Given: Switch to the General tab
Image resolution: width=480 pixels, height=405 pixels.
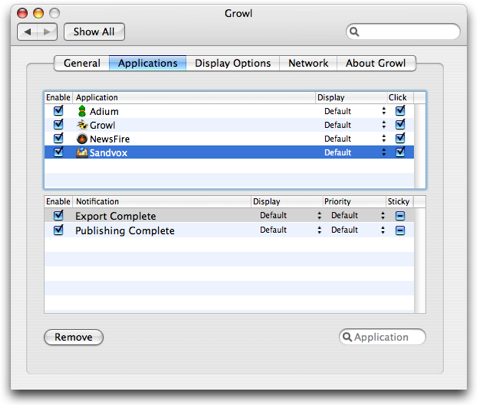Looking at the screenshot, I should coord(82,63).
